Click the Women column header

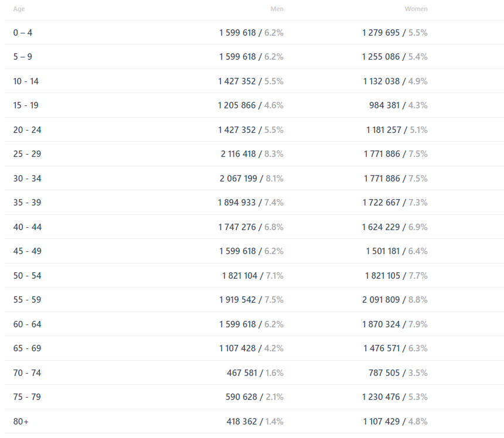tap(416, 9)
